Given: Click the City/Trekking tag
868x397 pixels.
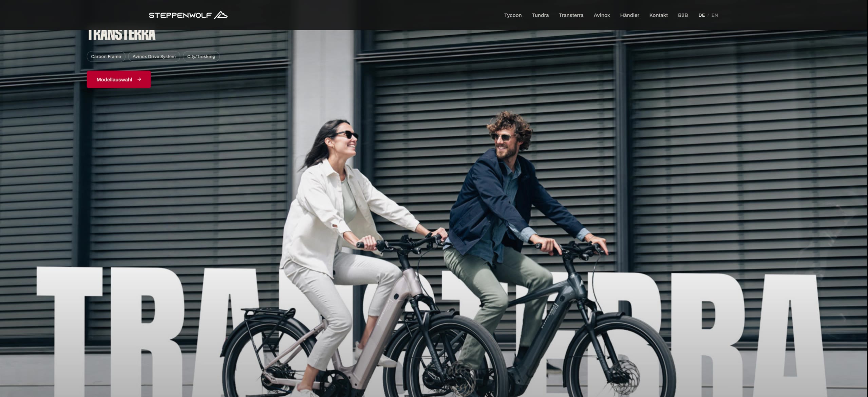Looking at the screenshot, I should tap(201, 56).
